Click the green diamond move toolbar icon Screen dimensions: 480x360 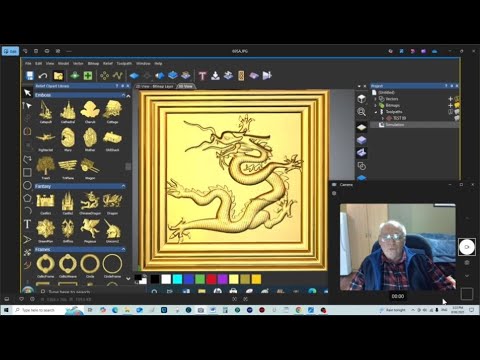click(74, 76)
